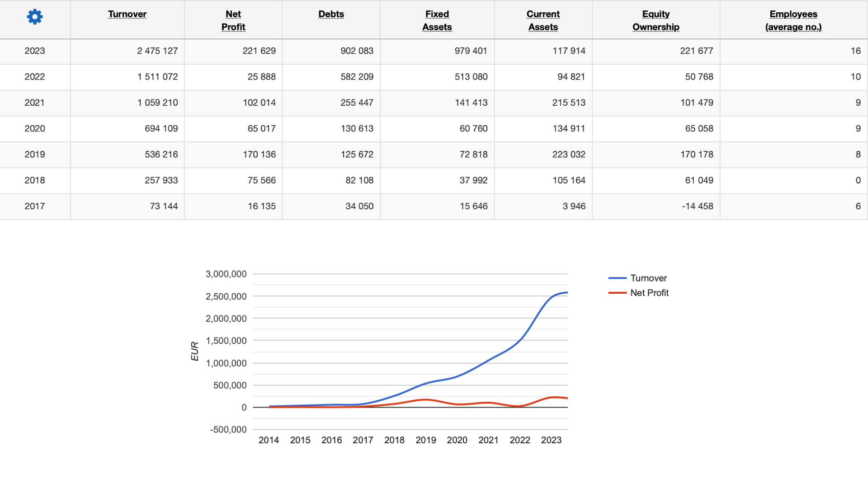The width and height of the screenshot is (868, 488).
Task: Toggle Turnover series in chart legend
Action: pyautogui.click(x=648, y=278)
